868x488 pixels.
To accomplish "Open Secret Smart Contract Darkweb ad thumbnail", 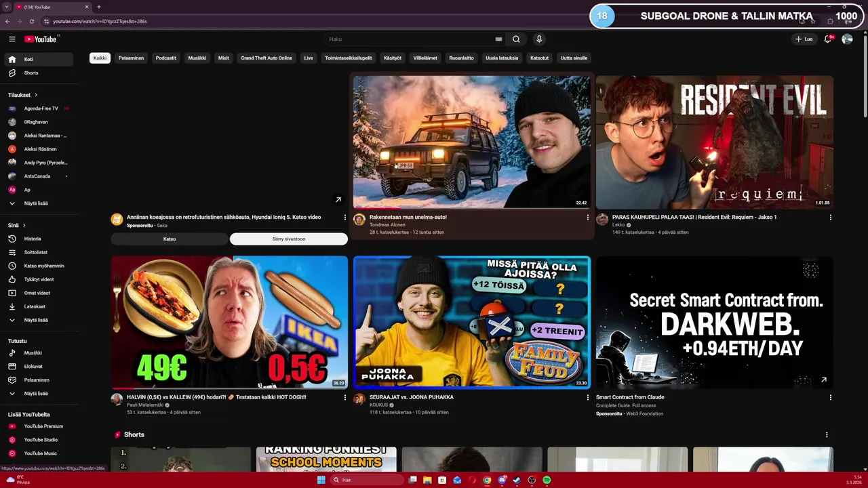I will [x=714, y=322].
